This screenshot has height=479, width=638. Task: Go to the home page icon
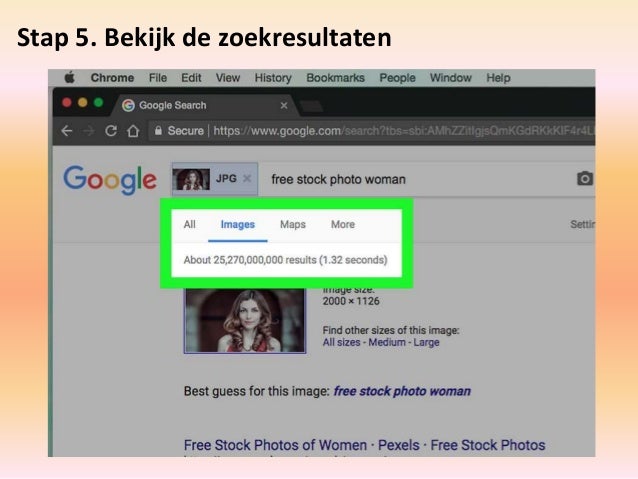coord(133,131)
